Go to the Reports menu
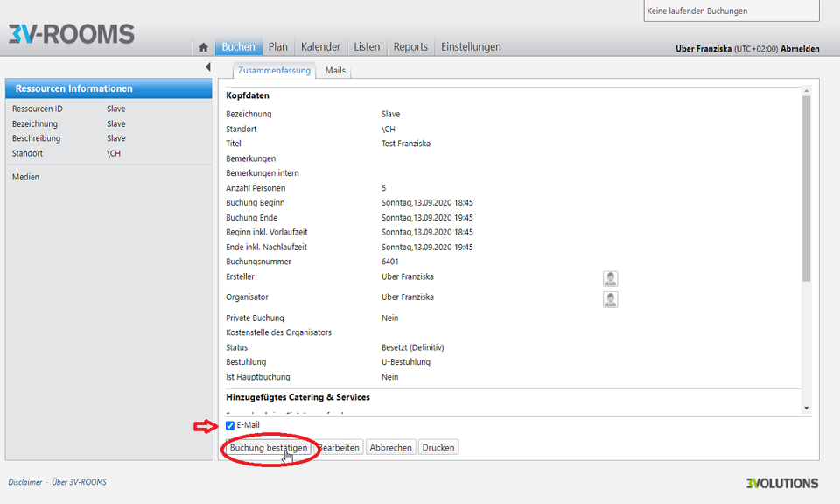840x504 pixels. pyautogui.click(x=410, y=47)
